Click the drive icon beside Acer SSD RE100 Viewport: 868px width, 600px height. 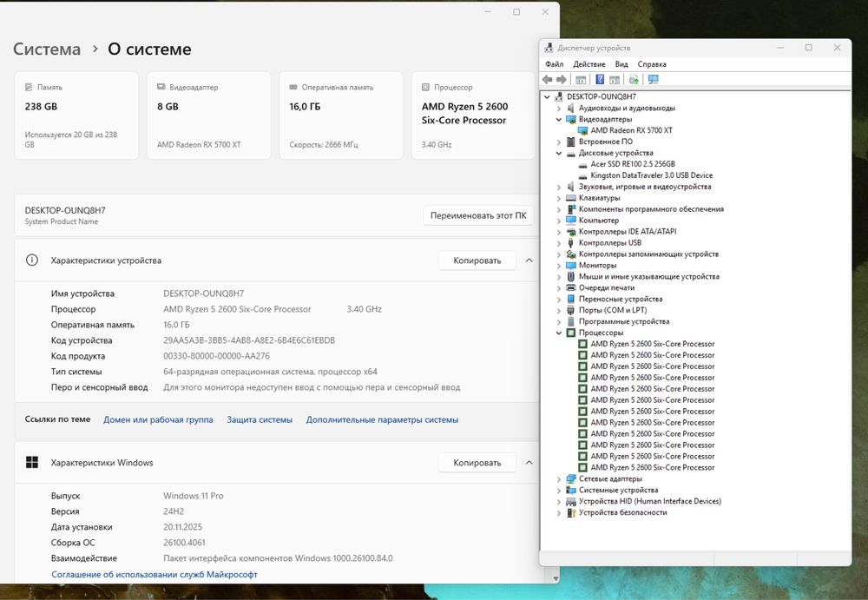[582, 164]
